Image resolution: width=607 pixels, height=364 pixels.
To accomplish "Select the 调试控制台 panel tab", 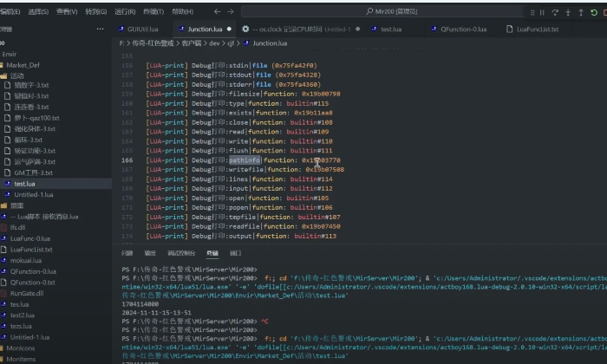I will pyautogui.click(x=180, y=253).
